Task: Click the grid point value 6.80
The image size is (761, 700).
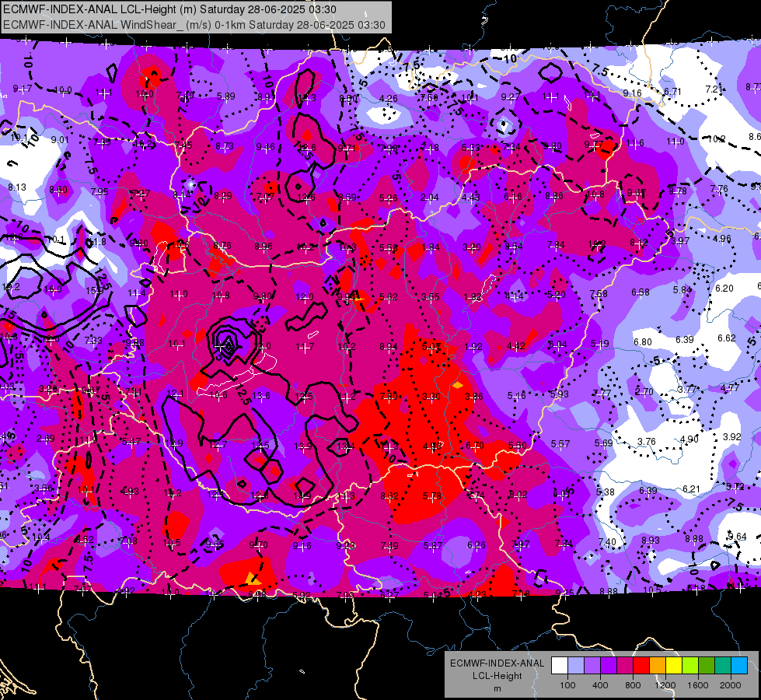Action: pos(643,342)
